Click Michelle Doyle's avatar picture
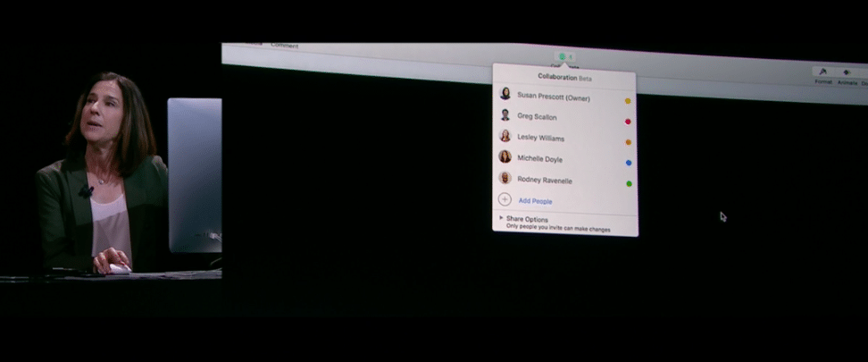868x362 pixels. (505, 157)
